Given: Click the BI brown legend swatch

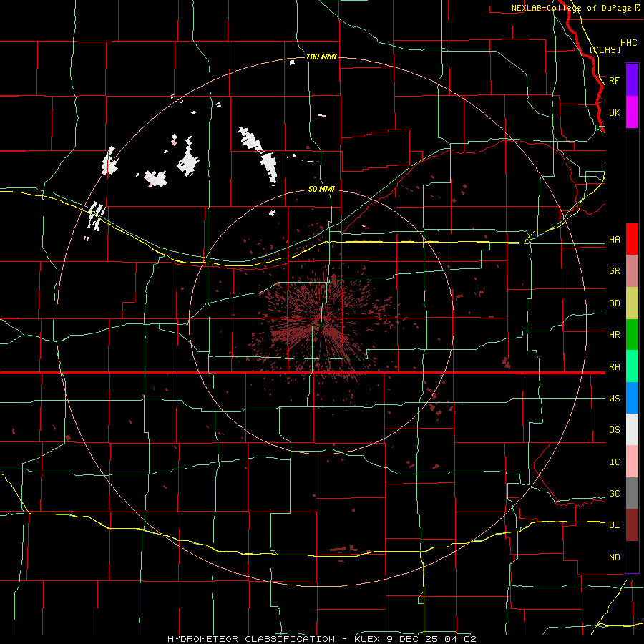Looking at the screenshot, I should pos(632,525).
